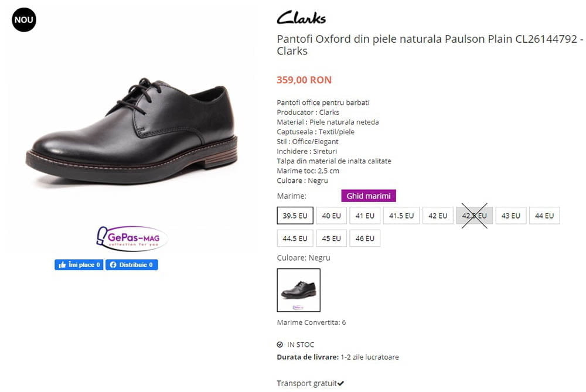Select size 44 EU
This screenshot has height=392, width=586.
pos(544,216)
